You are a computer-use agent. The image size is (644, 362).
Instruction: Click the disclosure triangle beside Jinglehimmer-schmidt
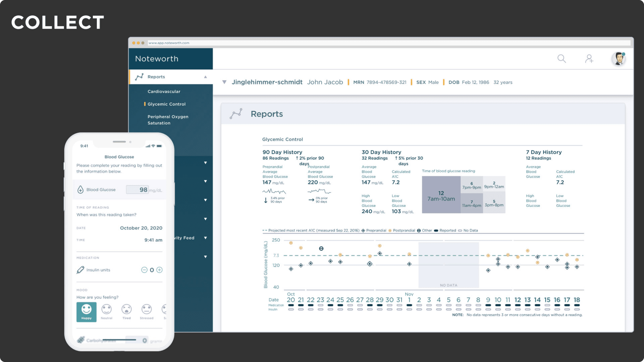(x=224, y=82)
